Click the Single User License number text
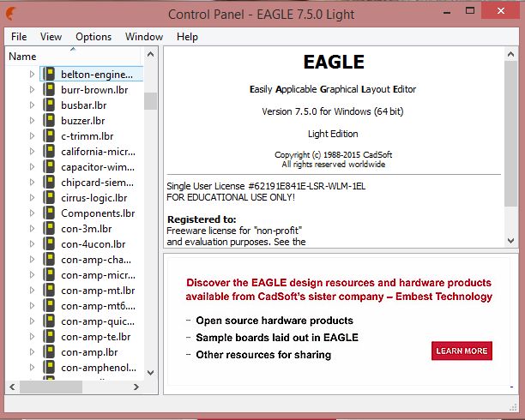The image size is (525, 420). 266,186
